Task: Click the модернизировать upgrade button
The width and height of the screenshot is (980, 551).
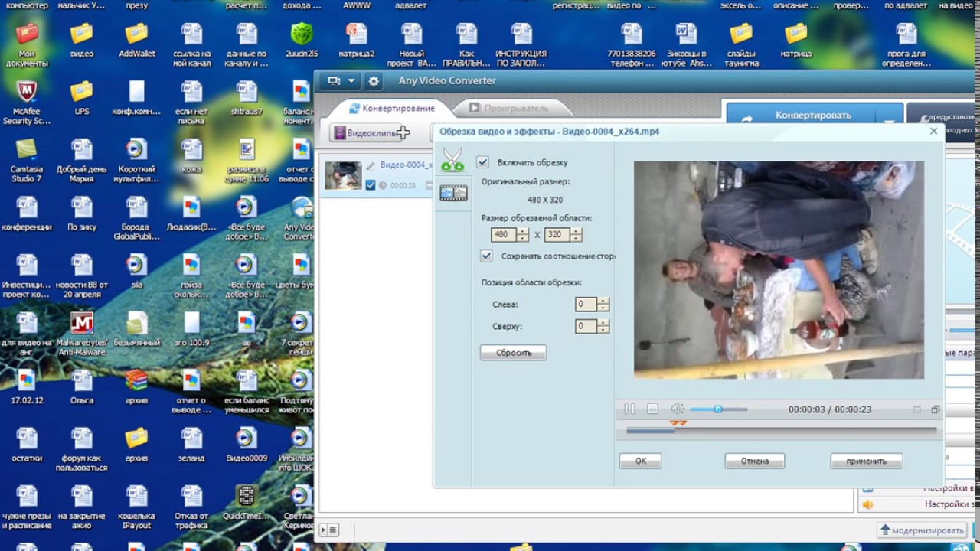Action: click(923, 530)
